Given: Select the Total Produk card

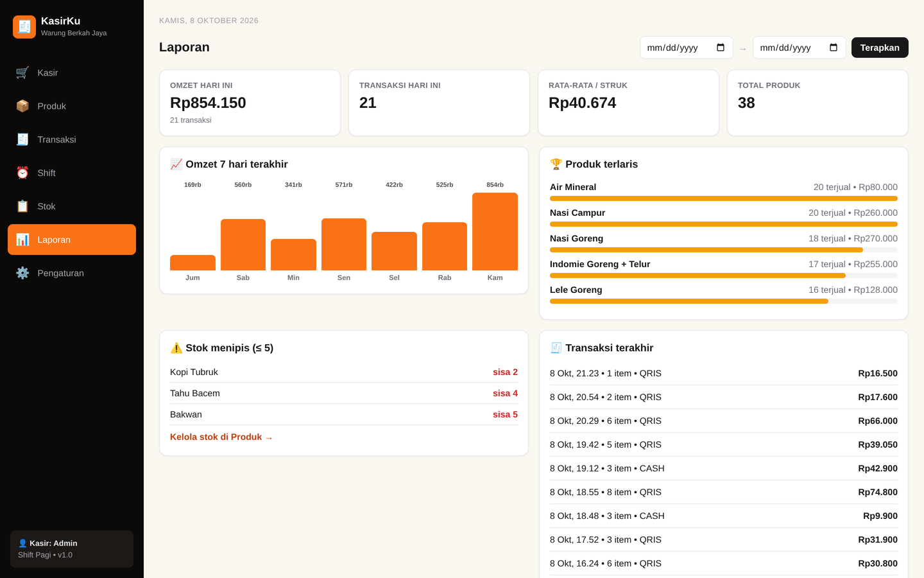Looking at the screenshot, I should click(817, 103).
